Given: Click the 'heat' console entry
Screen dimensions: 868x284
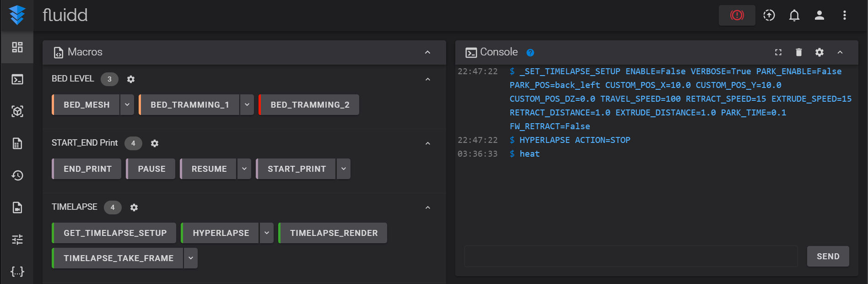Looking at the screenshot, I should 529,154.
